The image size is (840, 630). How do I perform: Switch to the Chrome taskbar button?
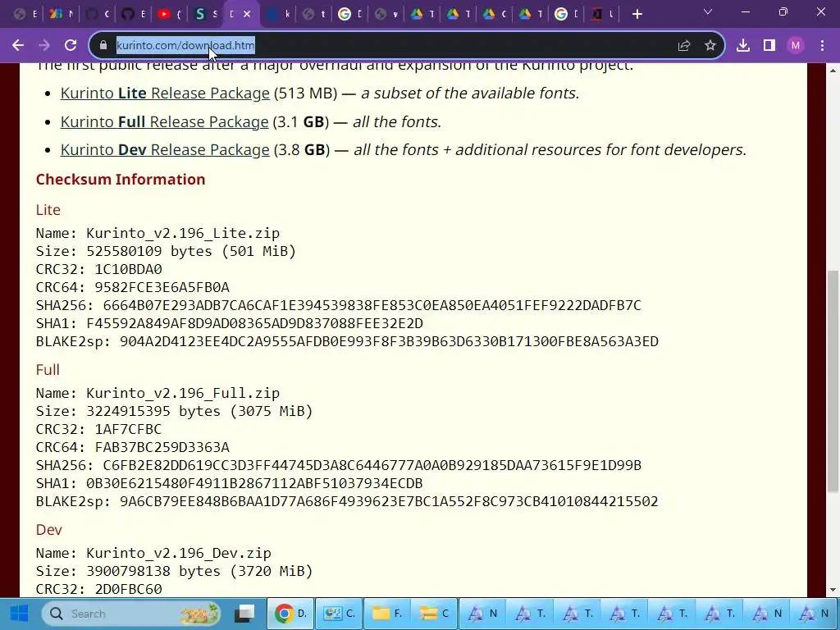(291, 614)
